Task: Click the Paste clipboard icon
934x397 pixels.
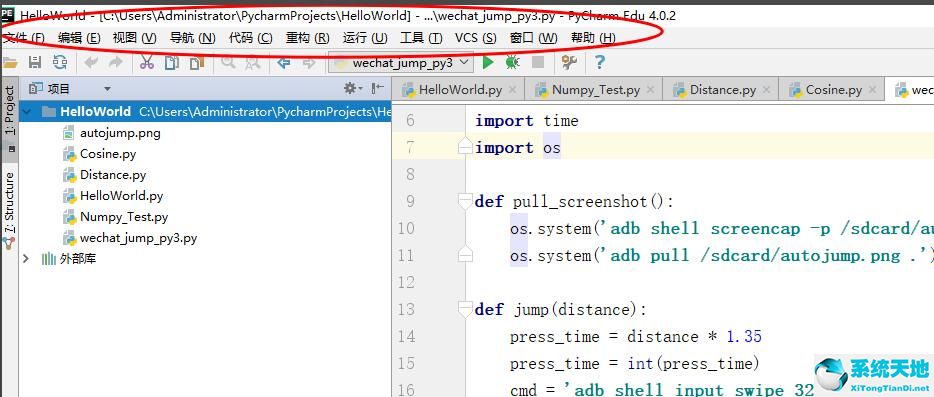Action: pos(197,63)
